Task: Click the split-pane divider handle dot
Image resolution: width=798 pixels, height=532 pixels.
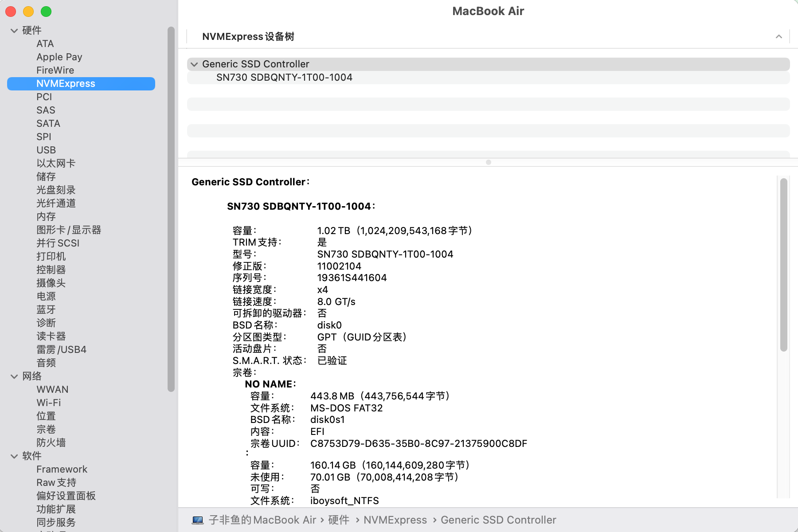Action: click(489, 162)
